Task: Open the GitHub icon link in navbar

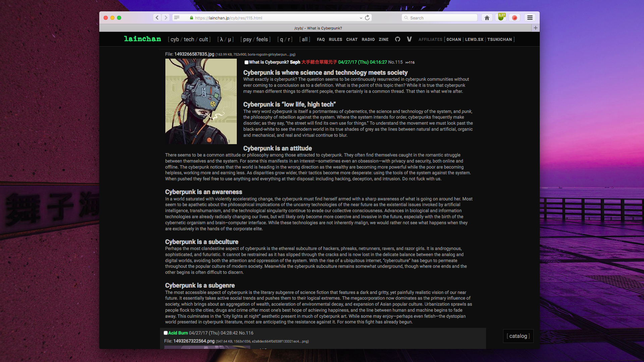Action: click(397, 39)
